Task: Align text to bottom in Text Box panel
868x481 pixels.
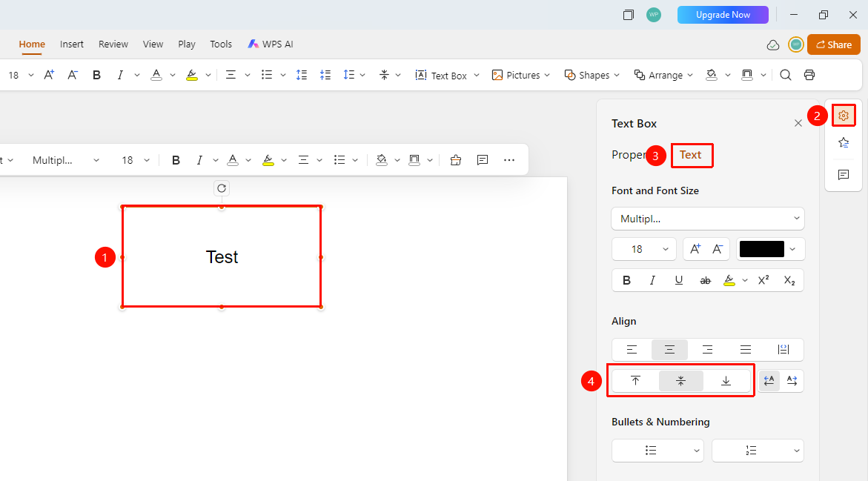Action: point(726,381)
